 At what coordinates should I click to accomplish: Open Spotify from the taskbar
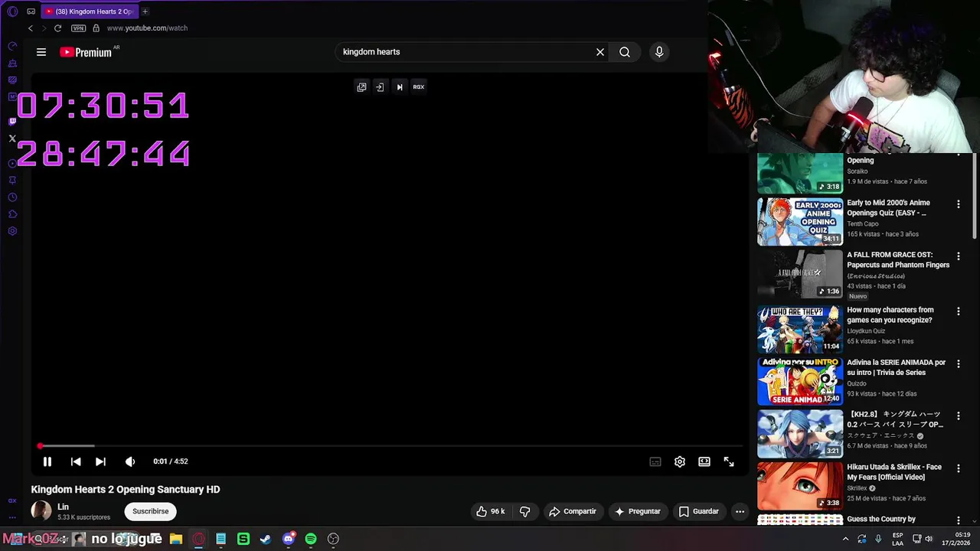(311, 539)
